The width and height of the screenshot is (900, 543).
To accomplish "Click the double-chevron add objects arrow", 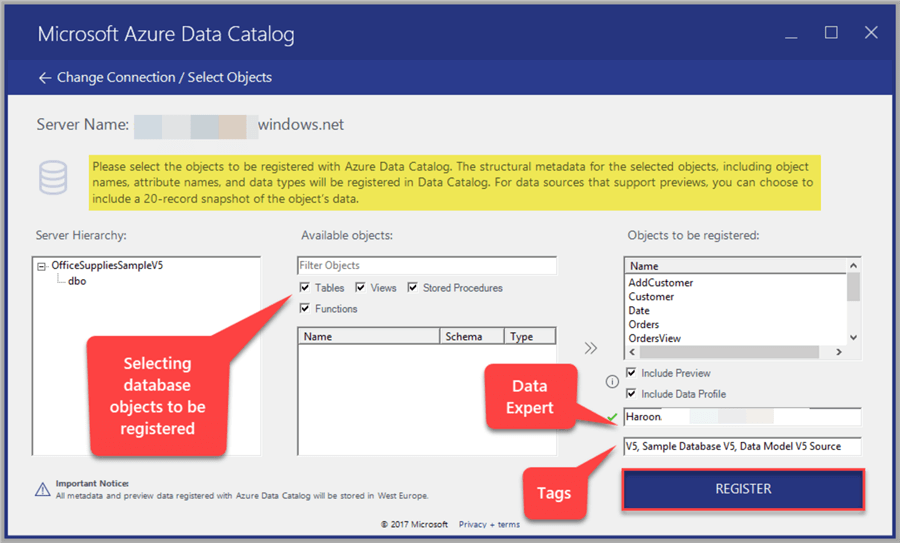I will (x=591, y=348).
